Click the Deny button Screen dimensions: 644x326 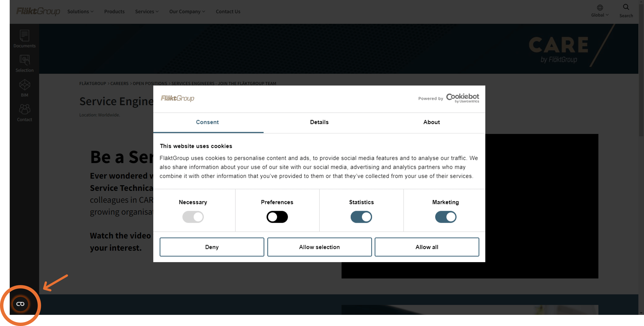[212, 247]
